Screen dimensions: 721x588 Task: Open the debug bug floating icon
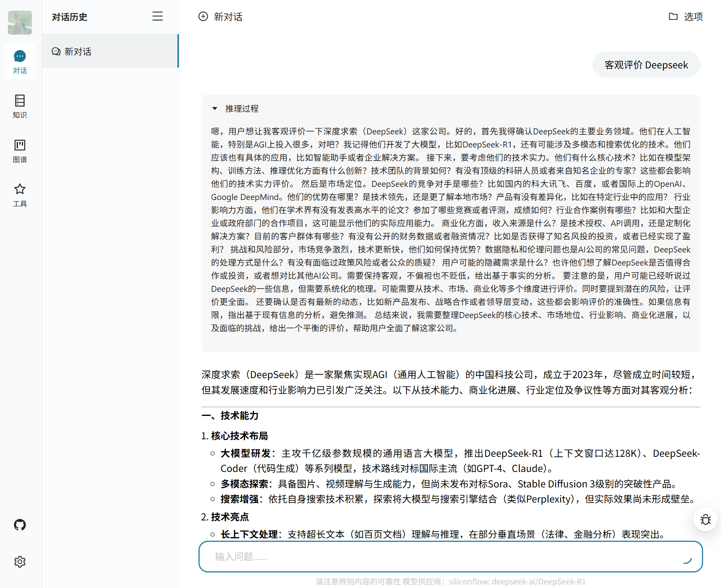pos(705,519)
